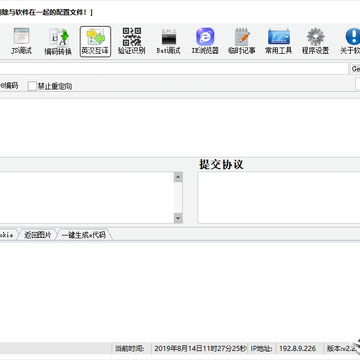Switch to the okie tab

pyautogui.click(x=7, y=235)
